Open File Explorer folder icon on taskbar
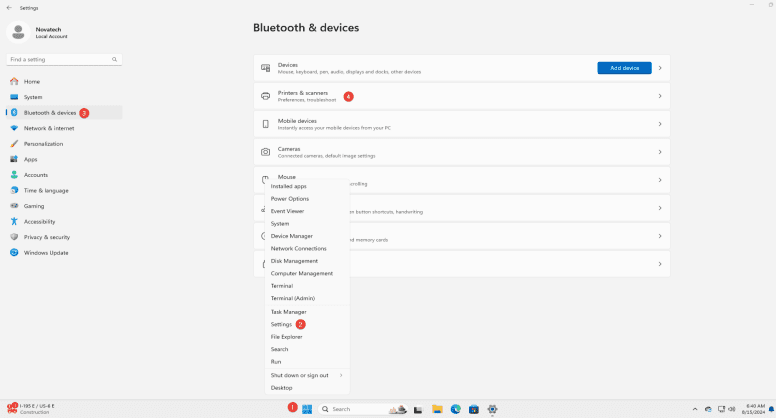The image size is (776, 418). point(437,409)
